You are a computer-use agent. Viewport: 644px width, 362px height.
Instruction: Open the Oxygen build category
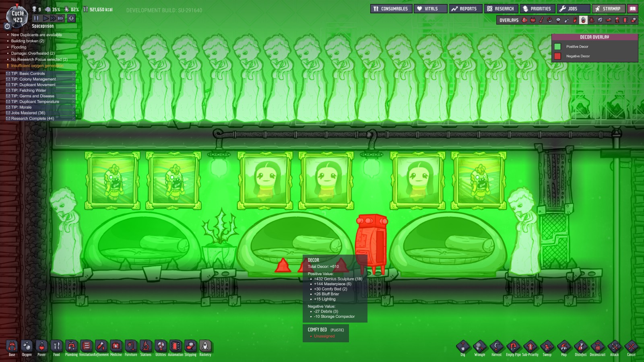27,346
